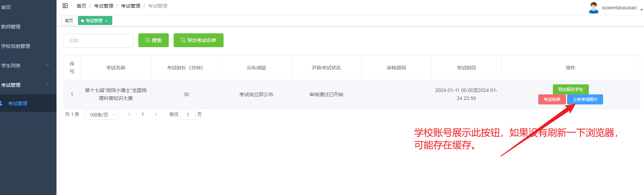Select page number 1 in pagination

click(x=143, y=115)
